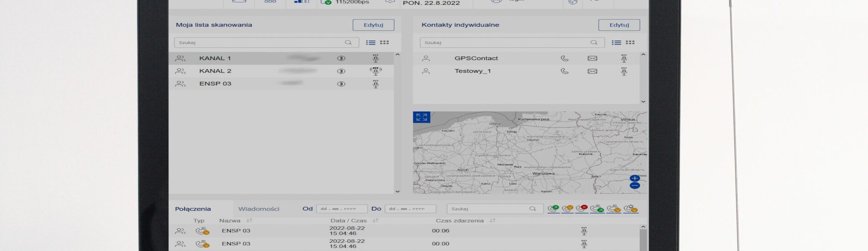Screen dimensions: 868x251
Task: Sort the connections by Data / Czas
Action: pyautogui.click(x=376, y=220)
